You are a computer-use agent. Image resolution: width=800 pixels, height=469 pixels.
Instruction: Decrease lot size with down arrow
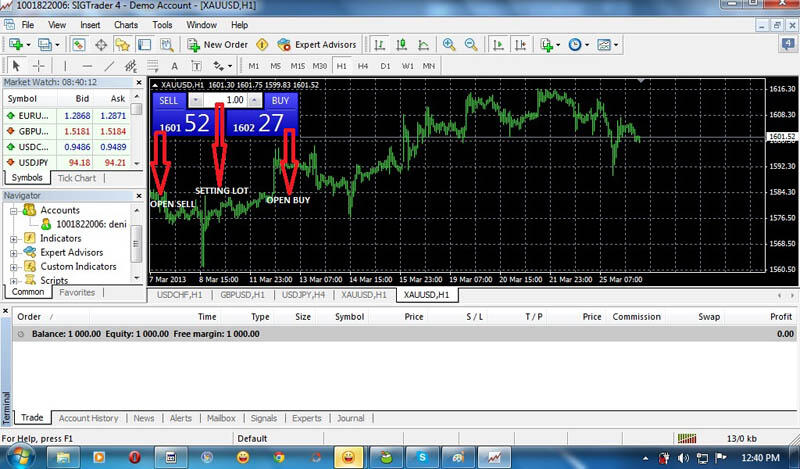[x=196, y=100]
